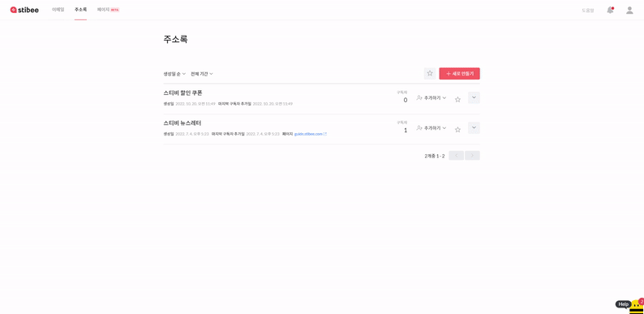This screenshot has width=644, height=314.
Task: Open the Help chat bee widget
Action: click(x=629, y=305)
